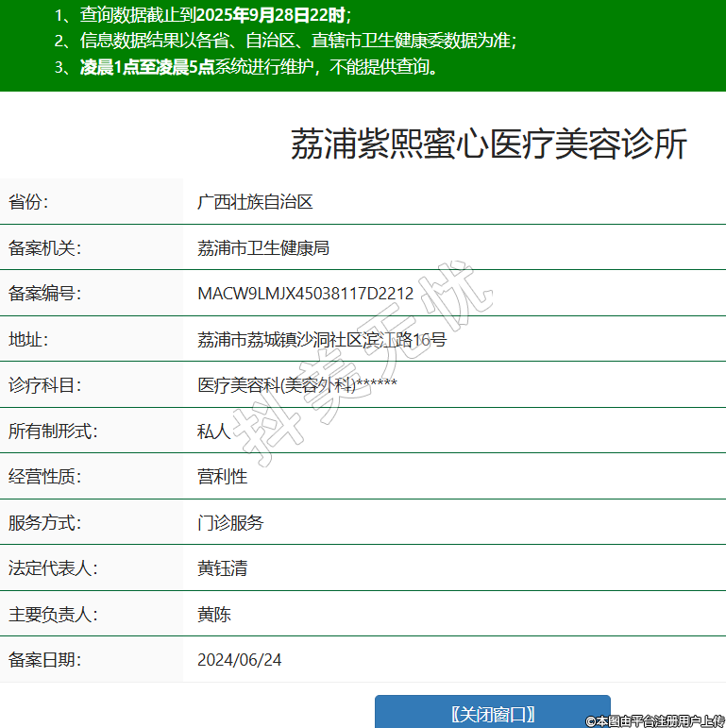The image size is (726, 728).
Task: Click the legal representative name 黄钰清
Action: [222, 568]
